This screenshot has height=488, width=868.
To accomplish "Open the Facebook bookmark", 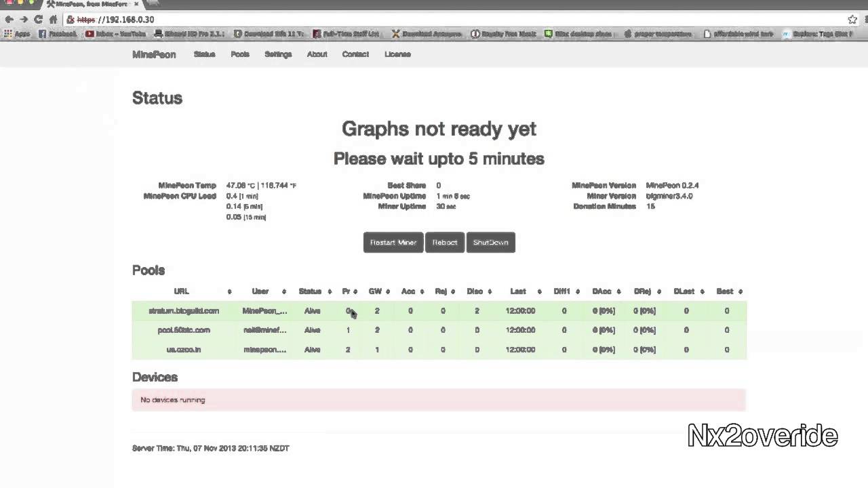I will coord(58,34).
